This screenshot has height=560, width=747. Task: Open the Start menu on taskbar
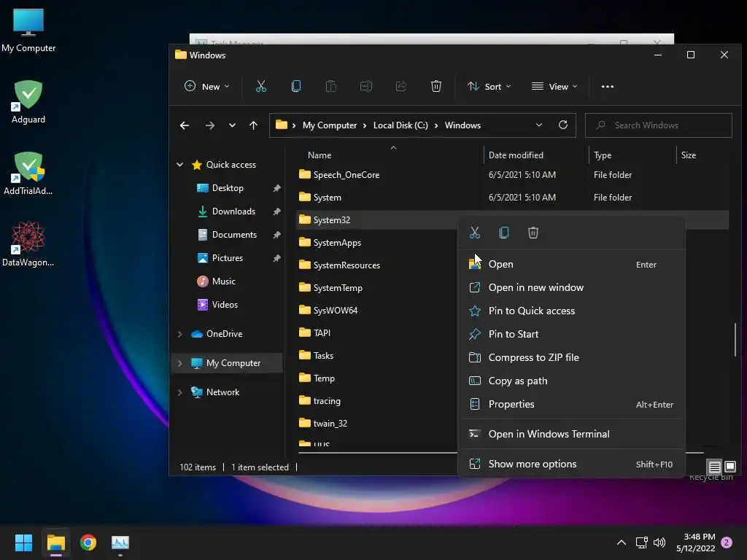click(23, 542)
